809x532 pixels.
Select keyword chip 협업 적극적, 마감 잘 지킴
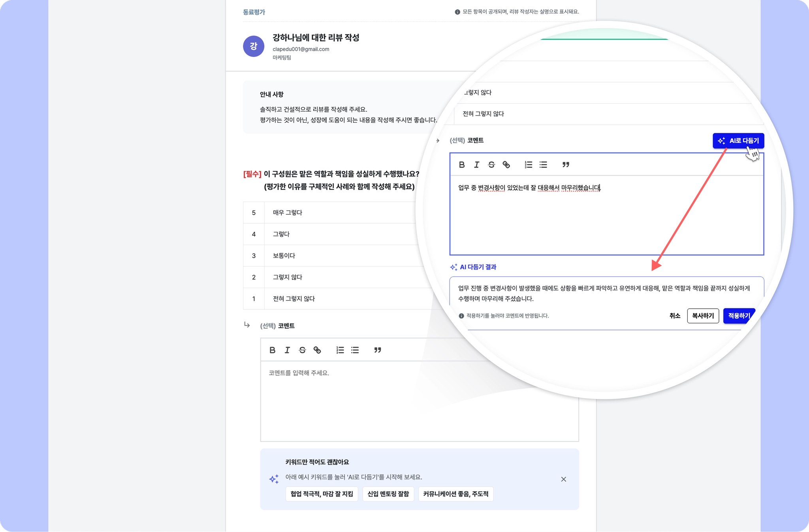tap(322, 494)
